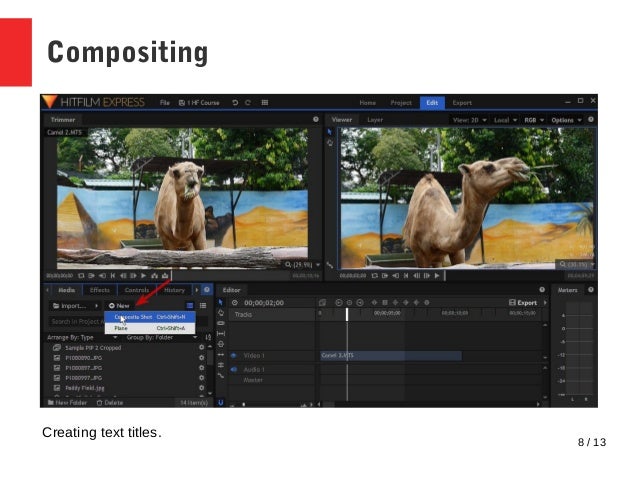Open the RGB channels dropdown
638x479 pixels.
pyautogui.click(x=534, y=120)
